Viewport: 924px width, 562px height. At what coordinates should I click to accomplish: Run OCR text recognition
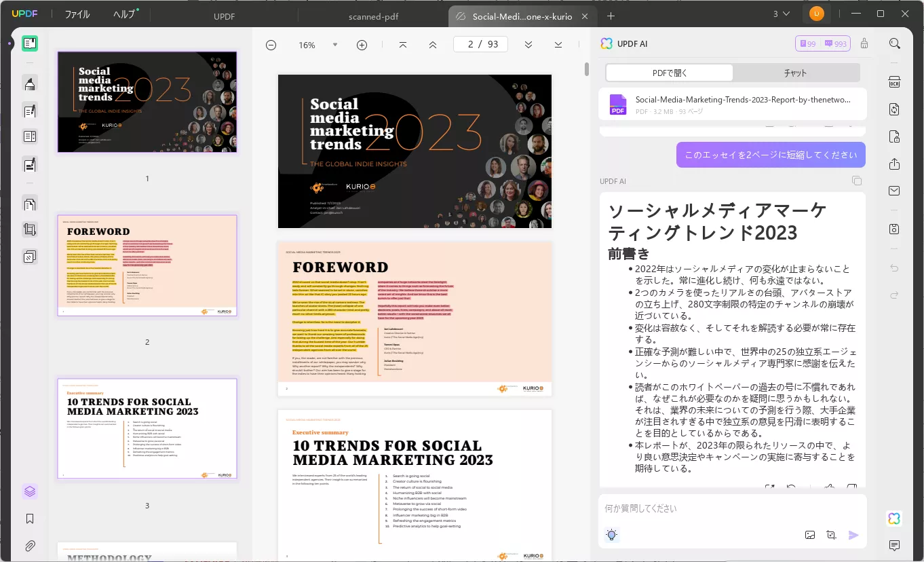[x=894, y=82]
